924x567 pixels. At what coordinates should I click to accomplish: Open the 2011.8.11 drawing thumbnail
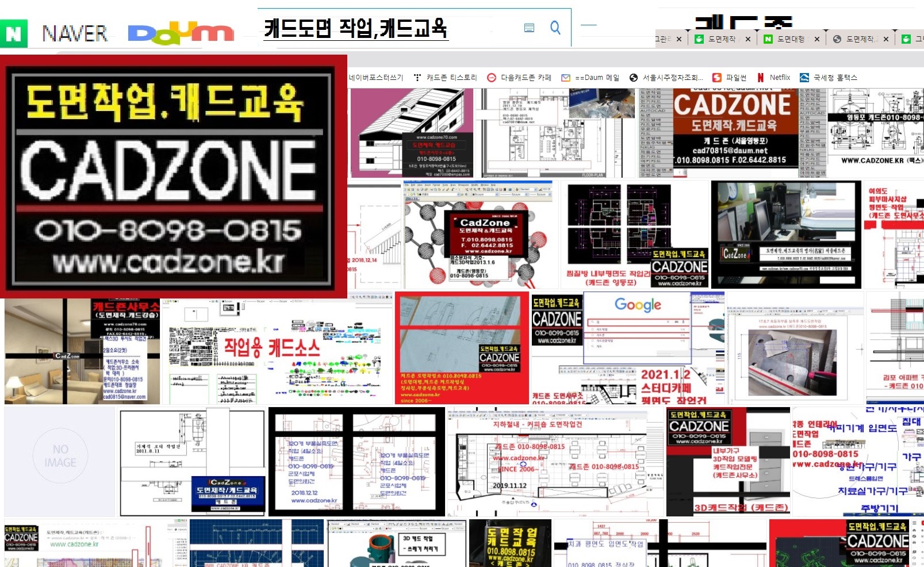coord(192,462)
